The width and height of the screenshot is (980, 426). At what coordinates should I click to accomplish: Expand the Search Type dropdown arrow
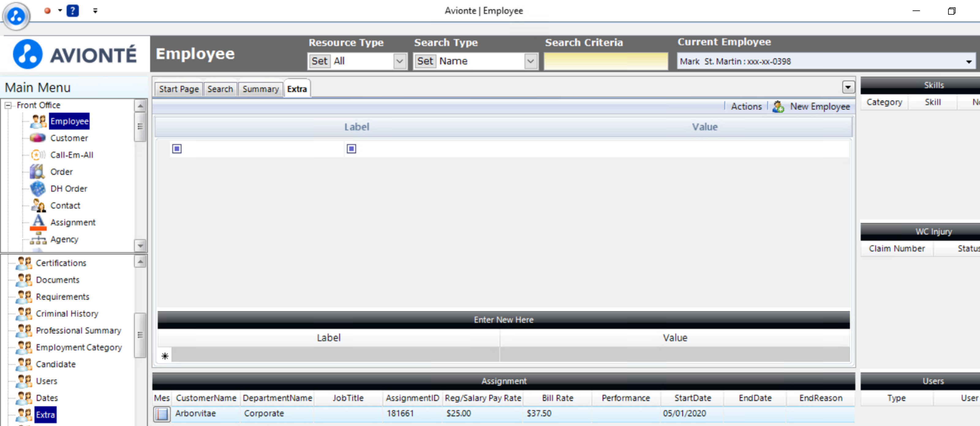[531, 61]
